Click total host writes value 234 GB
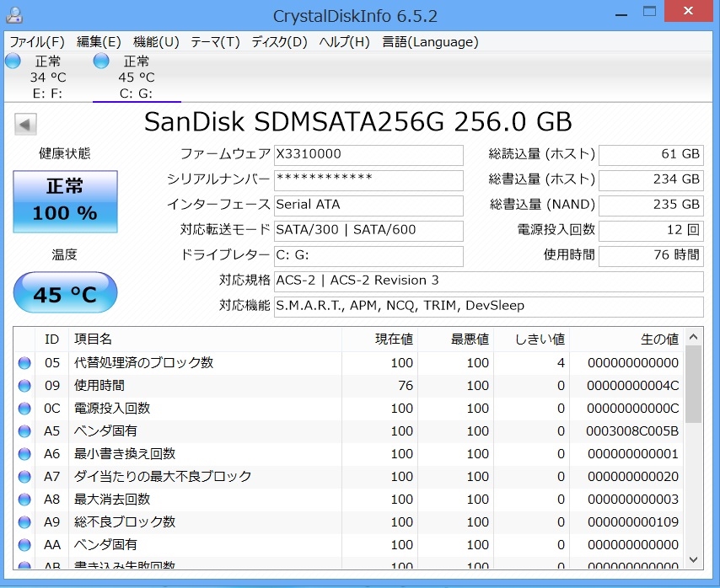The width and height of the screenshot is (720, 588). [x=651, y=180]
